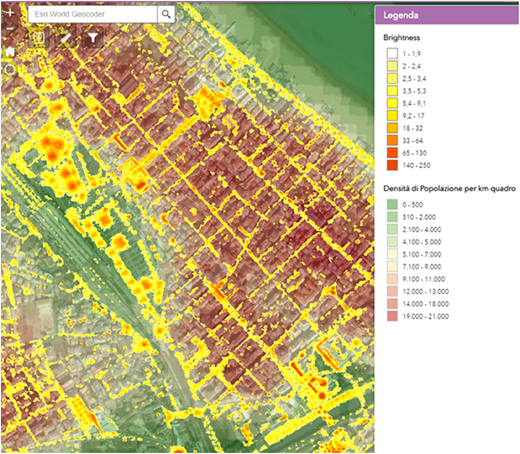
Task: Click the swatch for 19.000 - 21.000
Action: pos(392,316)
